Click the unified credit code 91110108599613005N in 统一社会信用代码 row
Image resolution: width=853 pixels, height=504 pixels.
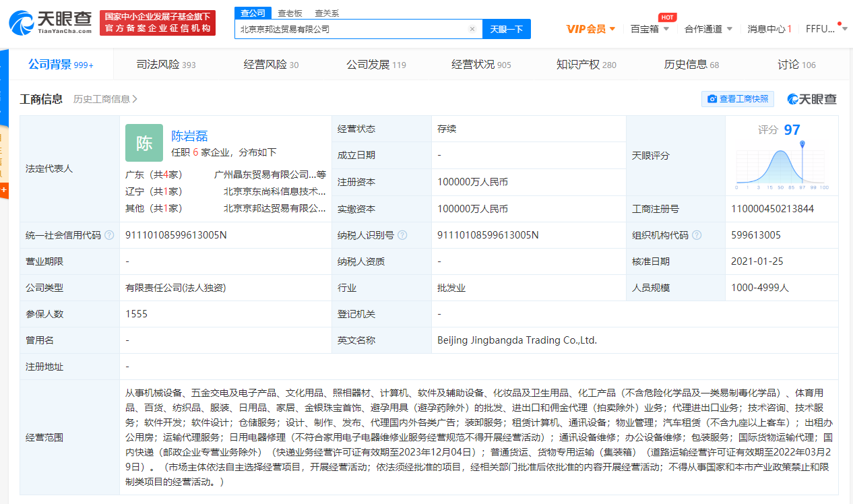pos(177,235)
